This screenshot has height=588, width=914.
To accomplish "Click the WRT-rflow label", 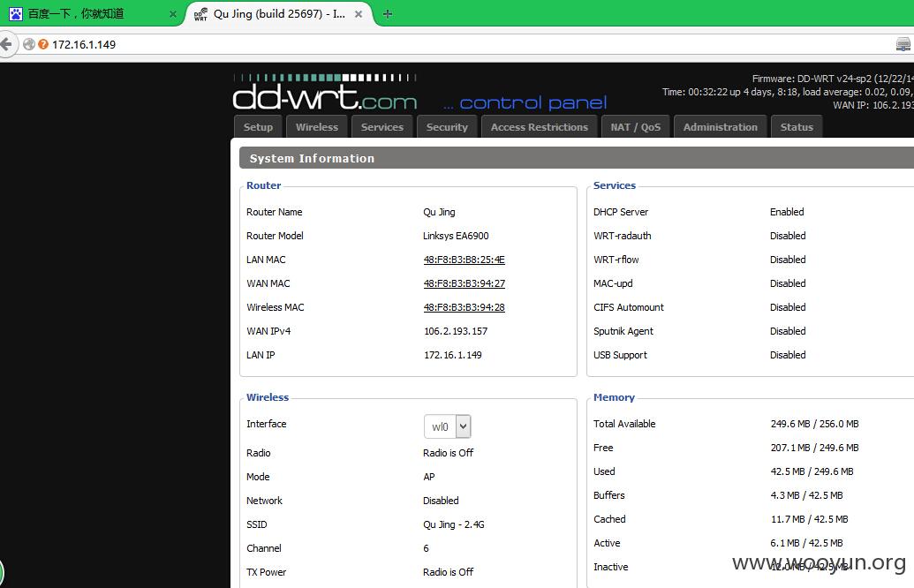I will pyautogui.click(x=616, y=260).
